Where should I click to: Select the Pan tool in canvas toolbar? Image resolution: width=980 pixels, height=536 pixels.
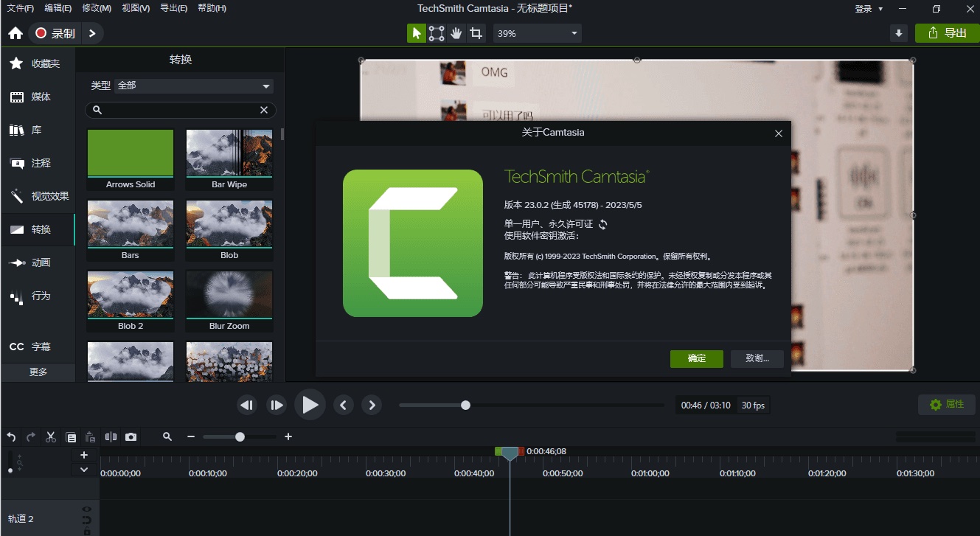456,33
